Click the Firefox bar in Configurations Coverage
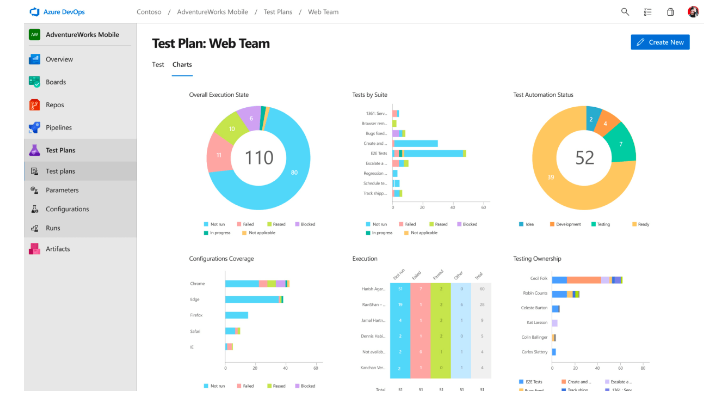 click(236, 315)
